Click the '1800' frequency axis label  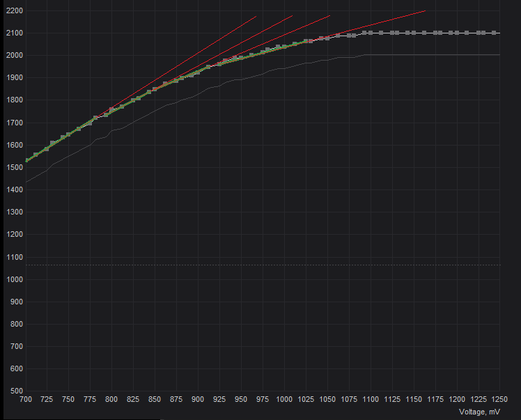click(x=15, y=100)
